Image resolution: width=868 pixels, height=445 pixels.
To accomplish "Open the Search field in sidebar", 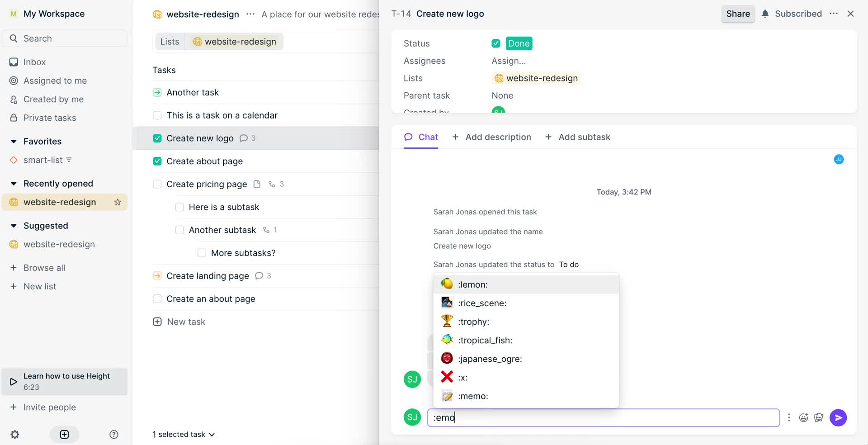I will tap(64, 38).
